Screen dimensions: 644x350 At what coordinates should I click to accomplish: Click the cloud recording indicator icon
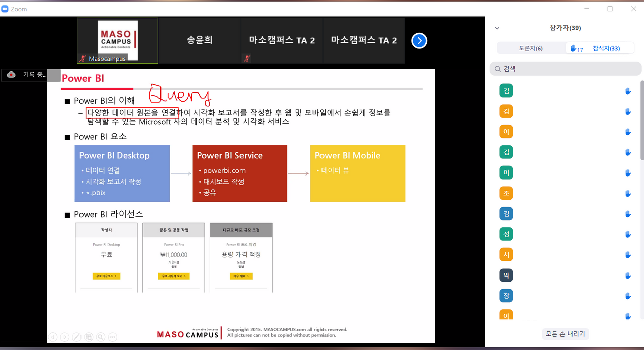(11, 75)
